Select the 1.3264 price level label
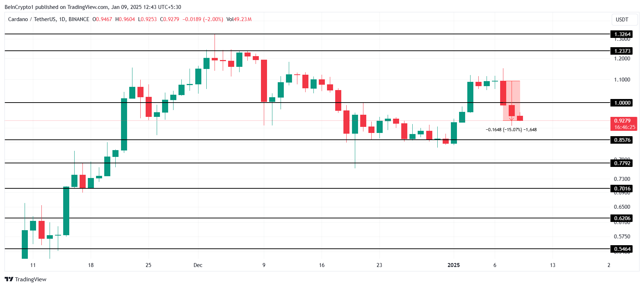This screenshot has width=644, height=287. (622, 34)
